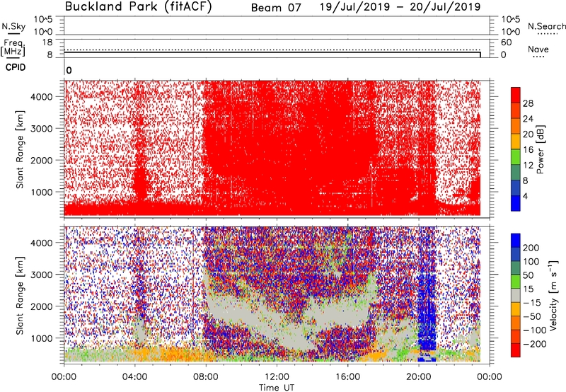Click the '04:00' time tick label
Image resolution: width=566 pixels, height=392 pixels.
[x=135, y=377]
